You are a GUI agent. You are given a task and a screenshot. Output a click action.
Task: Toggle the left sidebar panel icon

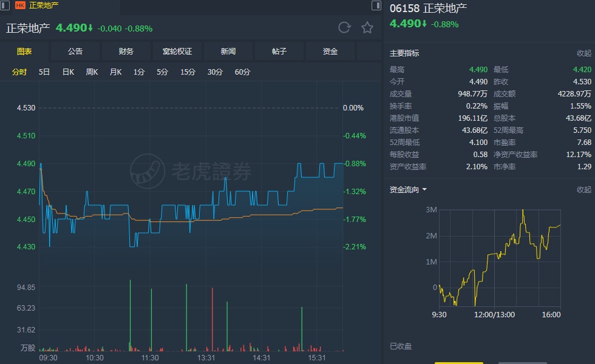tap(5, 5)
